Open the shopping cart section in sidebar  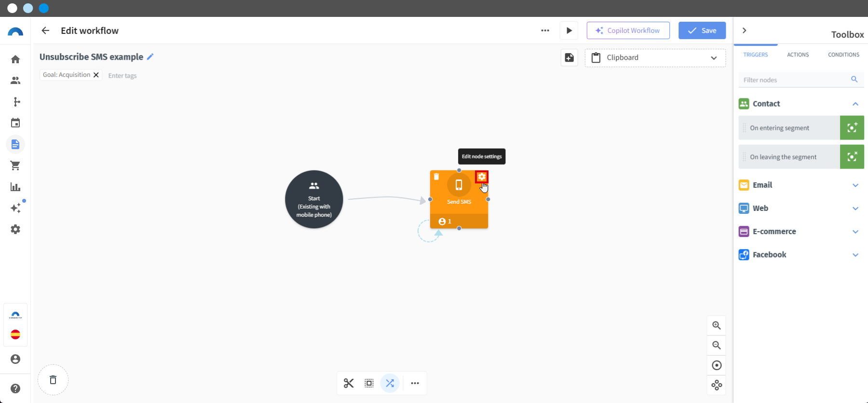(15, 166)
